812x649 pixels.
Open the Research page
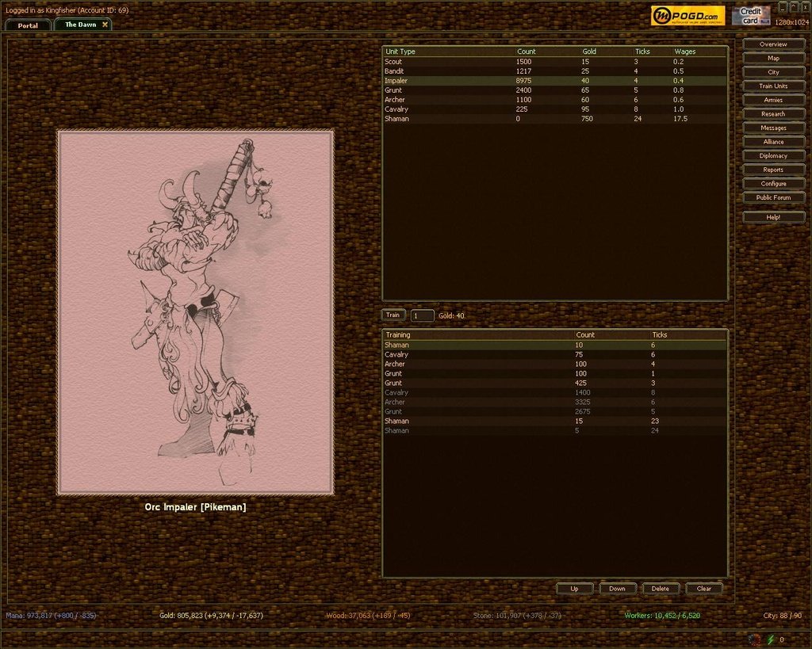tap(773, 114)
